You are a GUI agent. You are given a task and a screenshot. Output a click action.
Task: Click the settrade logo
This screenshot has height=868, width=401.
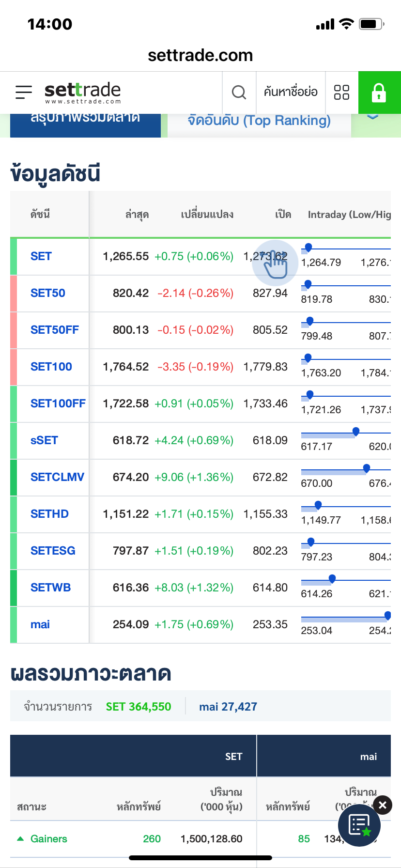(x=82, y=92)
